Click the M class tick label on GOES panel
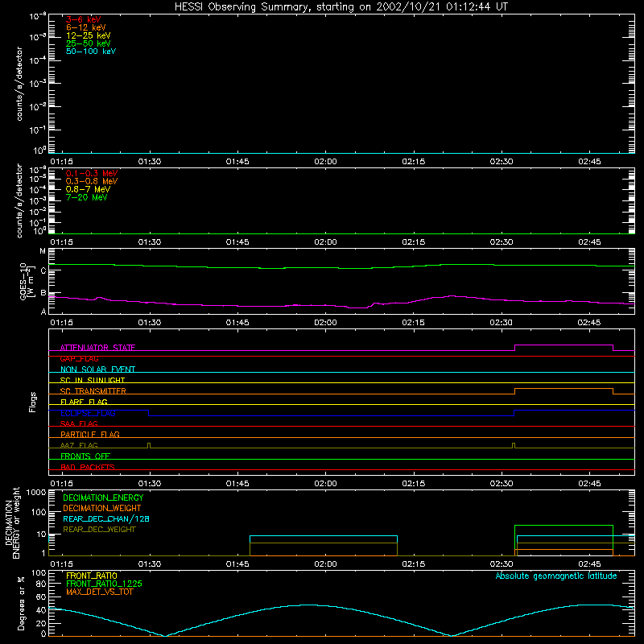Screen dimensions: 644x644 tap(43, 251)
